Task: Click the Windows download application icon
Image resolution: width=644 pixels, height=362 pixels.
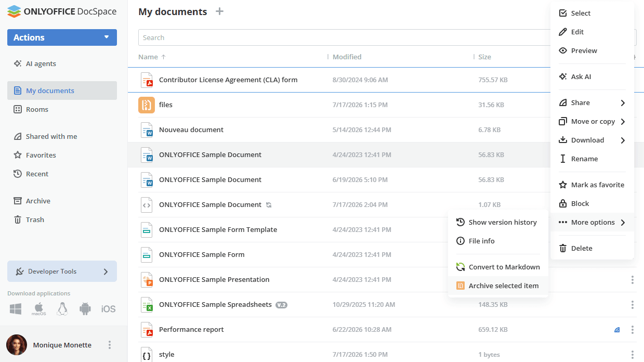Action: pos(16,309)
